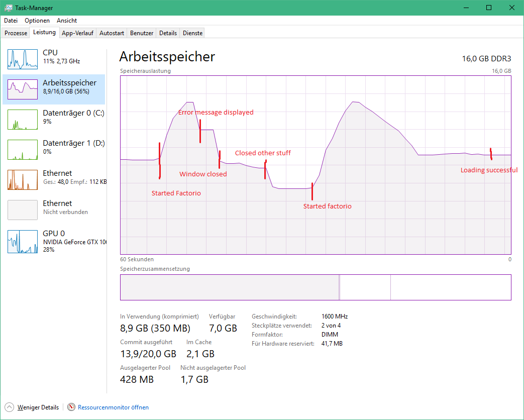Switch to the Autostart tab
Viewport: 524px width, 420px height.
pos(112,33)
